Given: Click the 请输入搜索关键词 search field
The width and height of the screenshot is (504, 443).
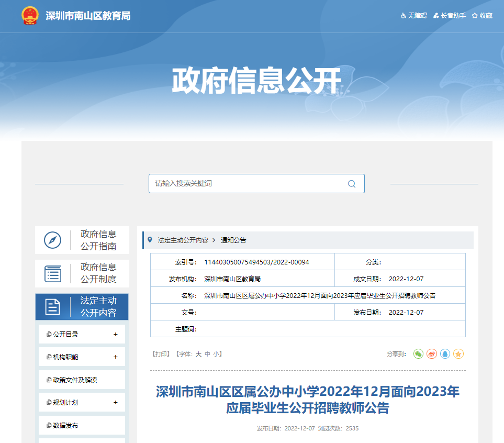Looking at the screenshot, I should pos(246,184).
